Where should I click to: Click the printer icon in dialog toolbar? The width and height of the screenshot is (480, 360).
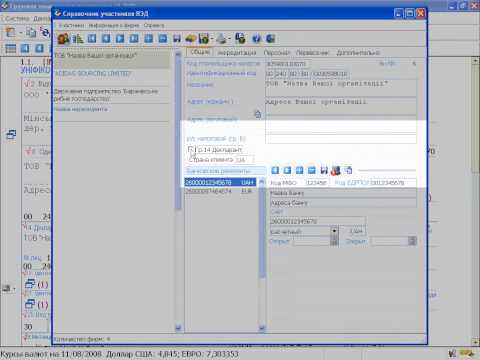(x=221, y=39)
